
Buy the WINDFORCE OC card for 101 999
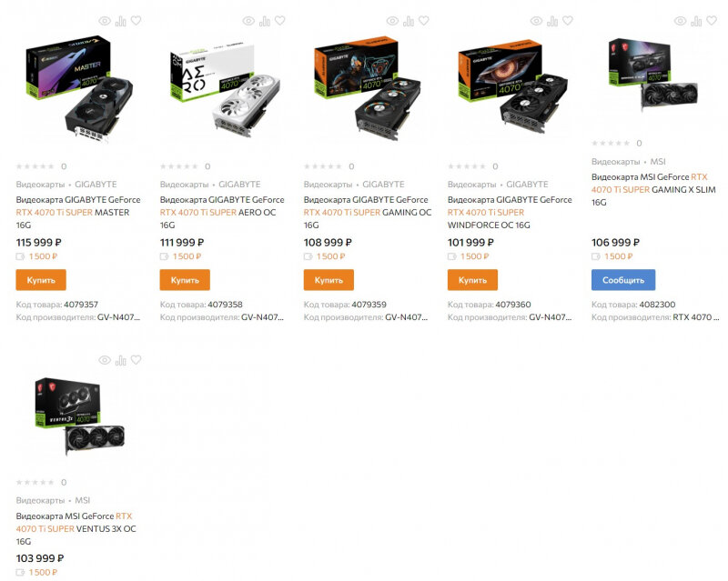[472, 280]
